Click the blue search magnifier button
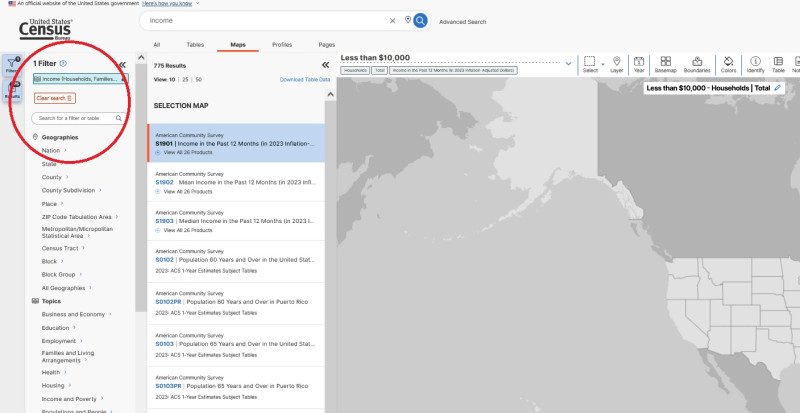 tap(420, 21)
